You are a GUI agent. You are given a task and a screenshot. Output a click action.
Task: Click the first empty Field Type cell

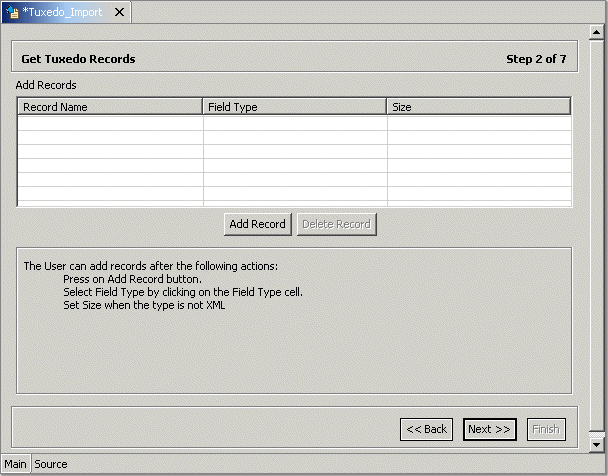point(295,123)
